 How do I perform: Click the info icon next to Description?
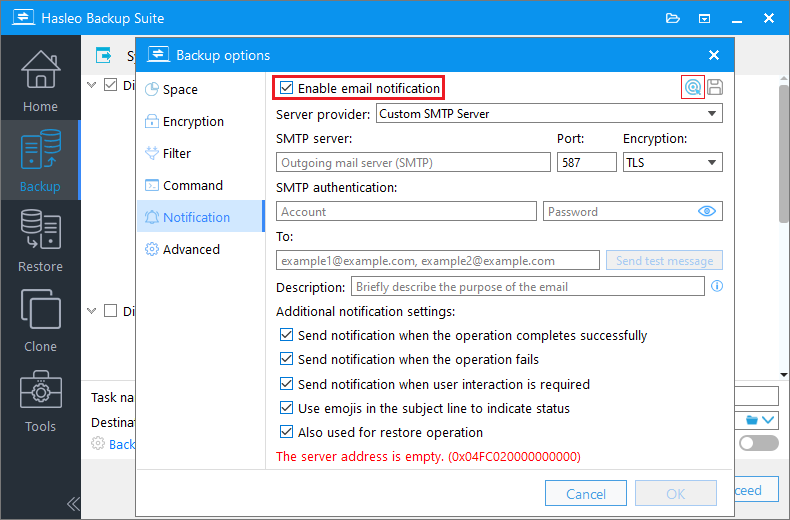(717, 286)
